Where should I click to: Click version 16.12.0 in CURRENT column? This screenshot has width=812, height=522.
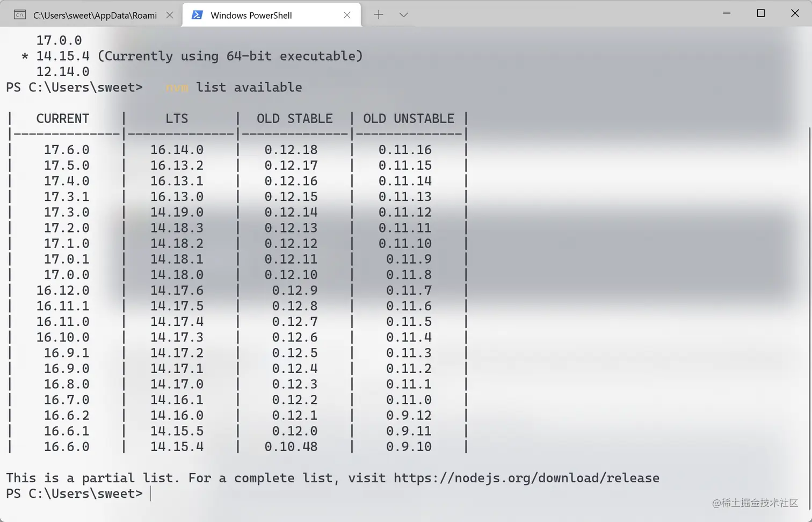click(x=63, y=291)
